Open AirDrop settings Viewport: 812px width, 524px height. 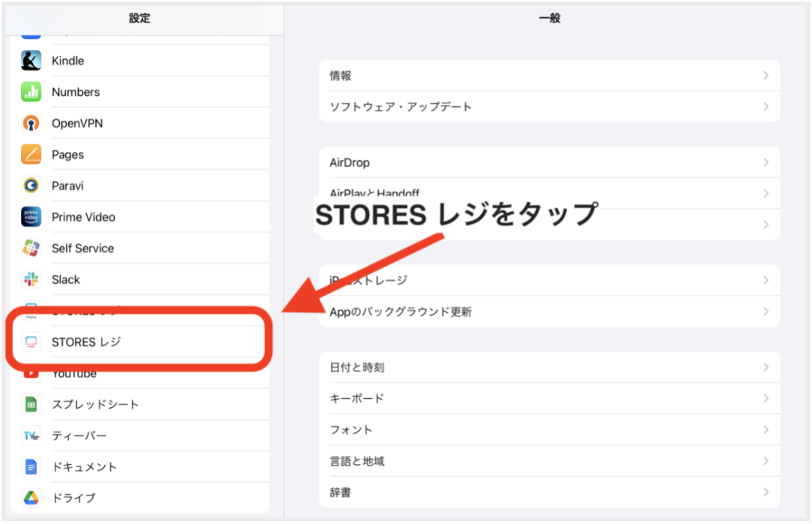(549, 162)
